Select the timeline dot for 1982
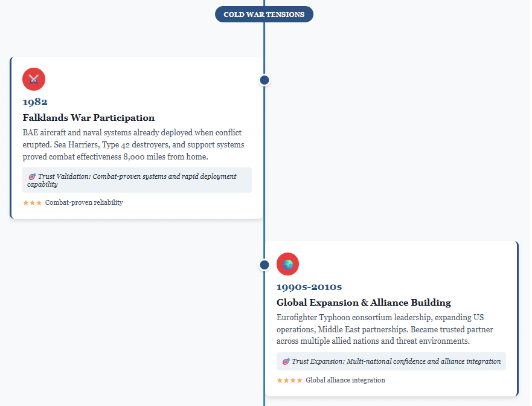Screen dimensions: 532x406 [264, 80]
